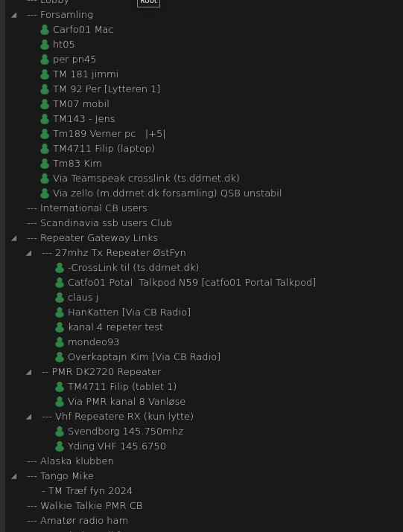Collapse the 27mhz Tx Repeater ØstFyn channel
The width and height of the screenshot is (403, 532).
[x=29, y=253]
